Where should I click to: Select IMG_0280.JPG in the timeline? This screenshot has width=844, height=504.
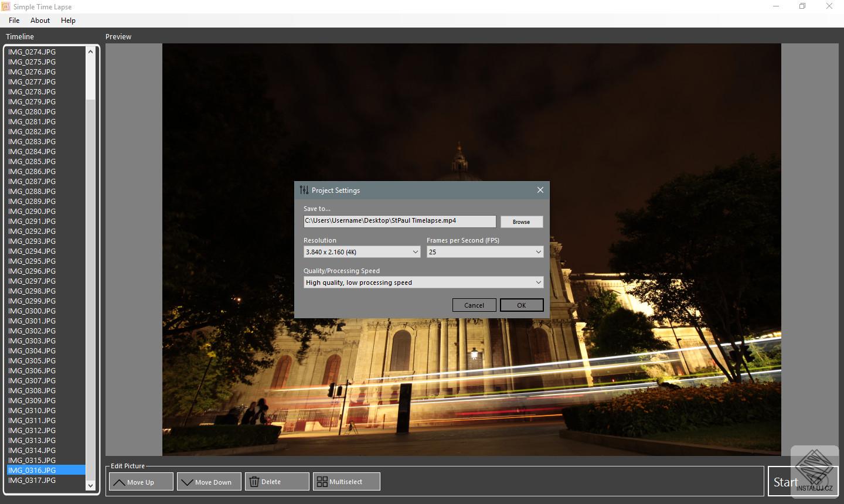point(46,111)
